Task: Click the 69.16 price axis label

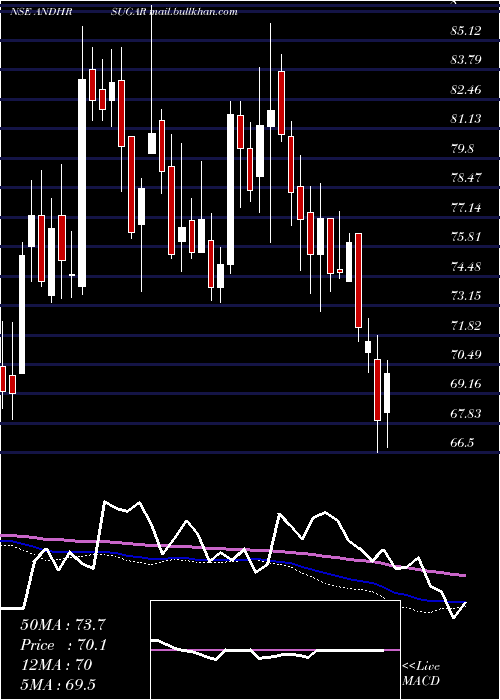Action: coord(467,384)
